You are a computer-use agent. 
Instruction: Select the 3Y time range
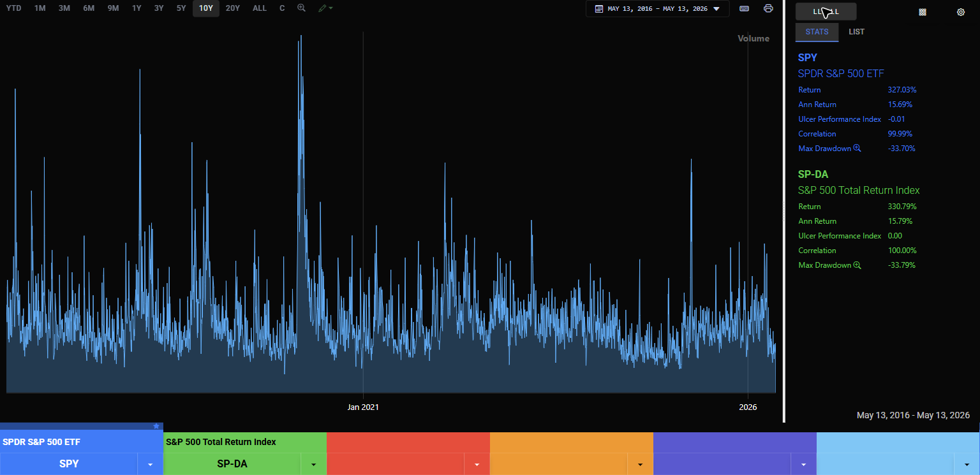click(159, 8)
